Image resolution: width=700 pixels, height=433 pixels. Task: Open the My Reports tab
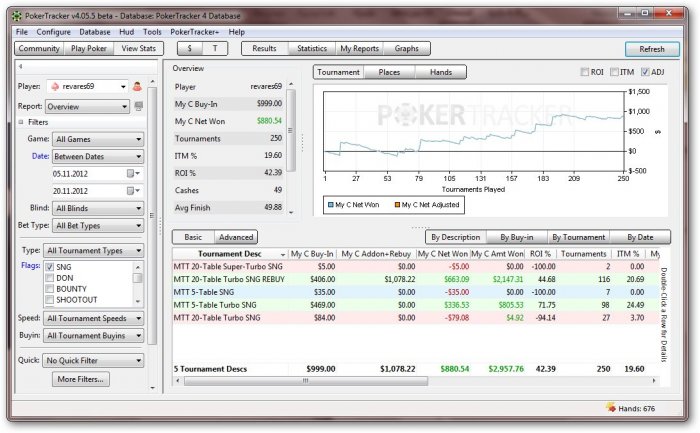tap(359, 48)
